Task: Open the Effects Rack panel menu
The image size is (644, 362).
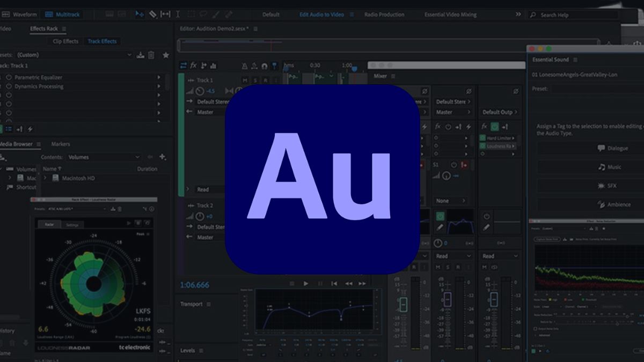Action: coord(64,28)
